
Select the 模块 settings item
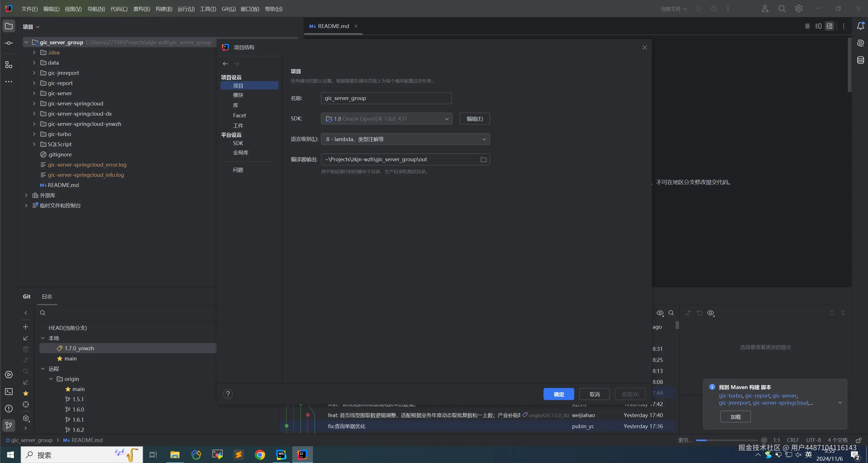[238, 95]
